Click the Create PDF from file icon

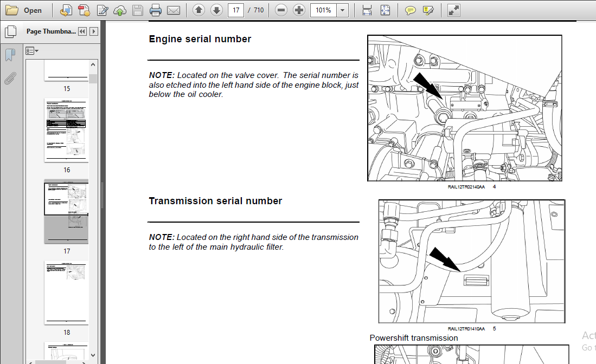[66, 10]
